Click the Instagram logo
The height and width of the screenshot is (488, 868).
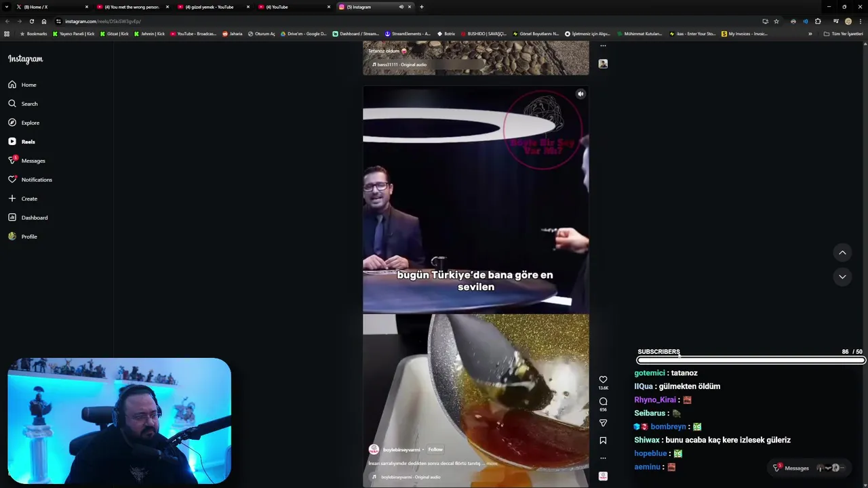[25, 59]
